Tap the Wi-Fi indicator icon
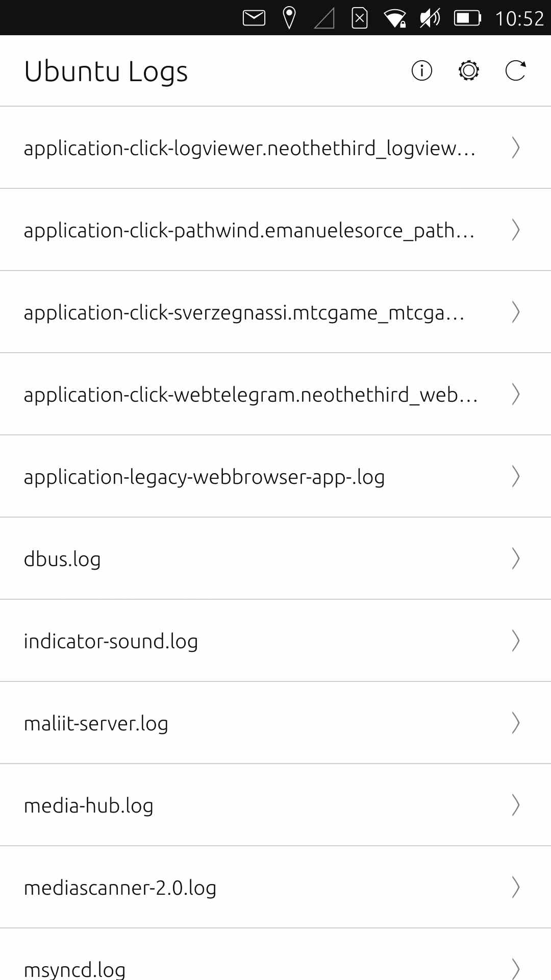Screen dimensions: 551x980 point(395,18)
